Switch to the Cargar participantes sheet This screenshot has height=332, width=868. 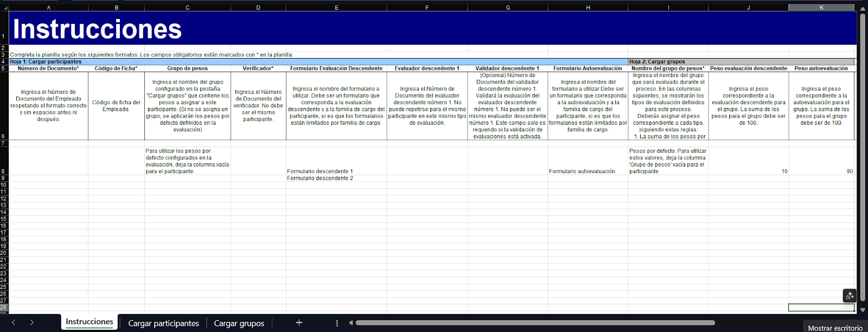(163, 323)
